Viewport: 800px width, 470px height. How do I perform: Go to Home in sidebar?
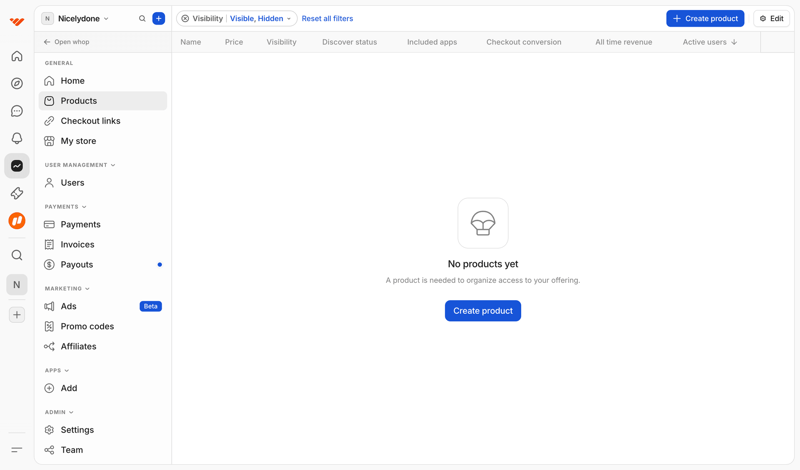point(103,81)
